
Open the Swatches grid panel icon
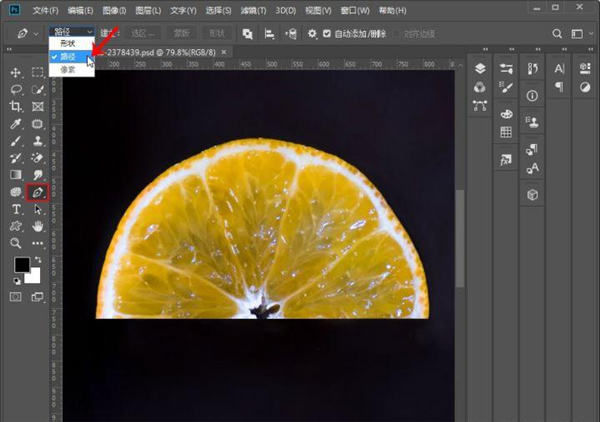click(506, 132)
